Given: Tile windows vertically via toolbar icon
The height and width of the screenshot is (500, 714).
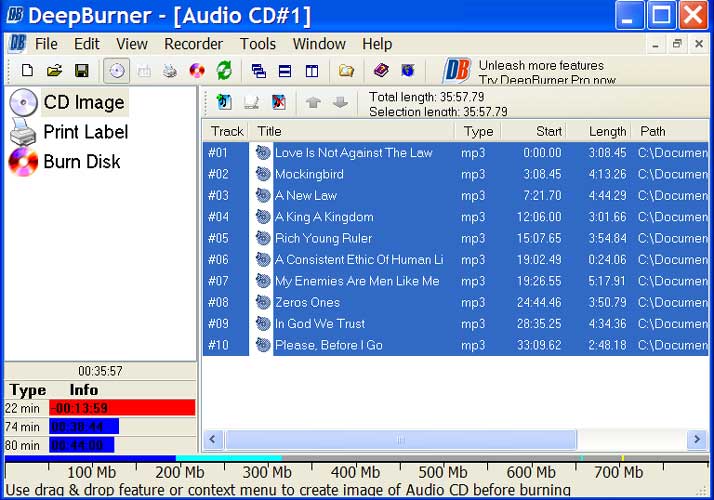Looking at the screenshot, I should pyautogui.click(x=312, y=71).
